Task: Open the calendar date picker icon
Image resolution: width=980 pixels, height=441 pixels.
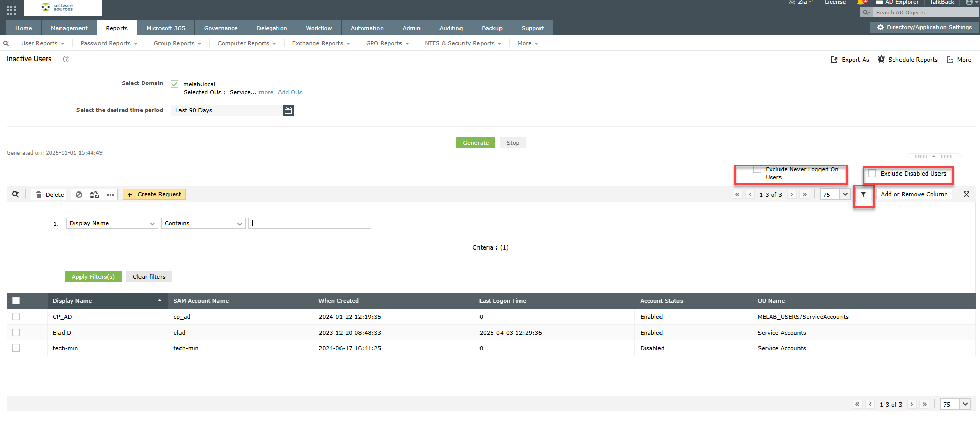Action: point(288,110)
